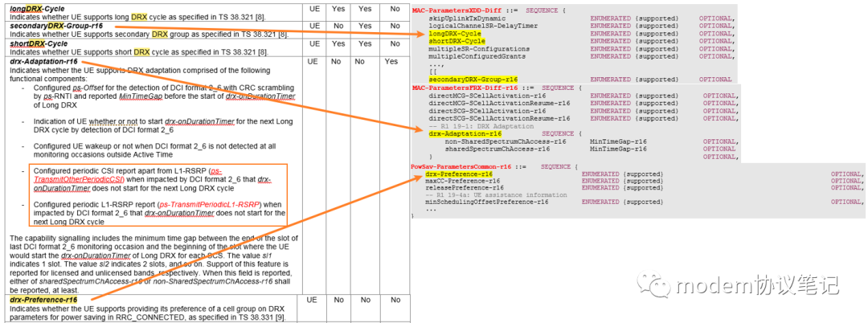Select 'maxCC-Preference-r16' in the code listing
Image resolution: width=868 pixels, height=323 pixels.
point(463,181)
